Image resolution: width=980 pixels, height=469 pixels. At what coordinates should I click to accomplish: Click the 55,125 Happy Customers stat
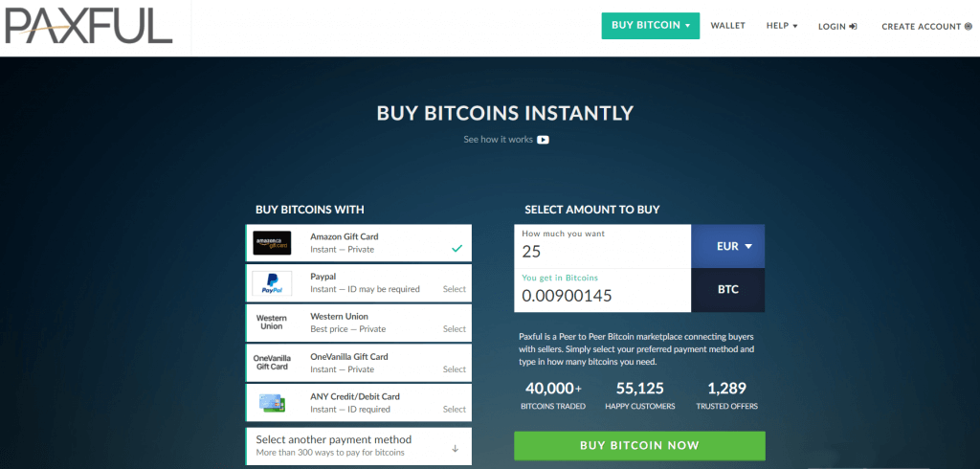click(640, 396)
